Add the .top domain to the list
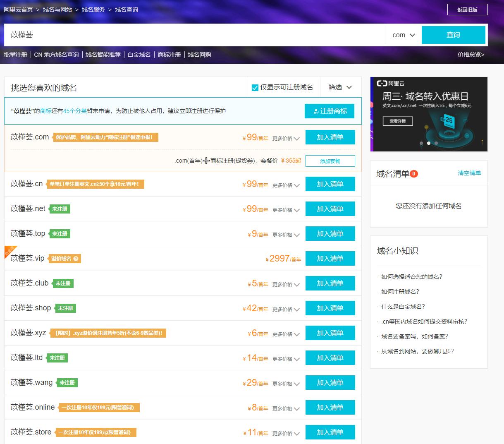Viewport: 504px width, 444px height. tap(330, 234)
